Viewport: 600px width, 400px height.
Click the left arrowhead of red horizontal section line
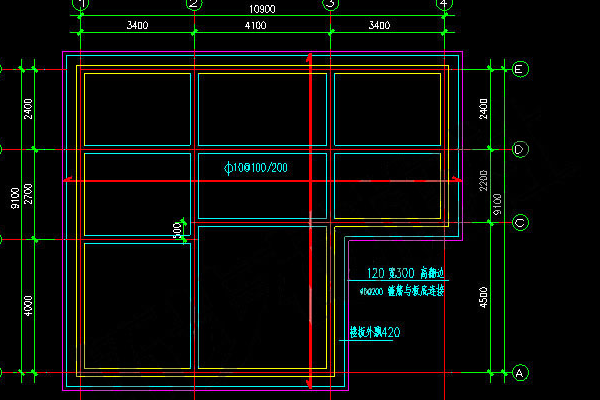68,179
